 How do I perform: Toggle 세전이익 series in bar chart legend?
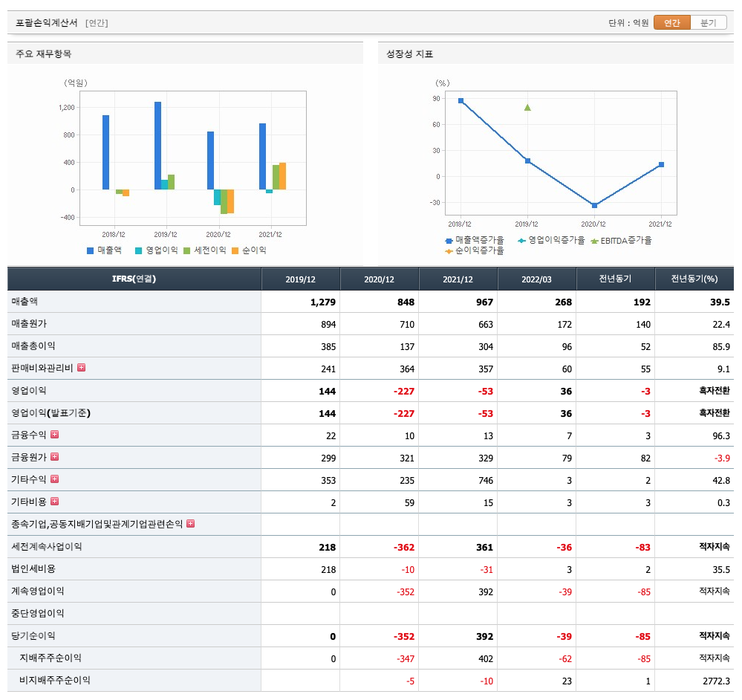point(205,250)
